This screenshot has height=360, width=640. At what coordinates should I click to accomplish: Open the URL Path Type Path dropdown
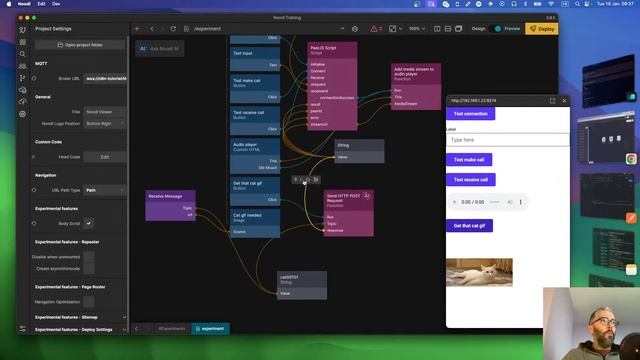(105, 190)
